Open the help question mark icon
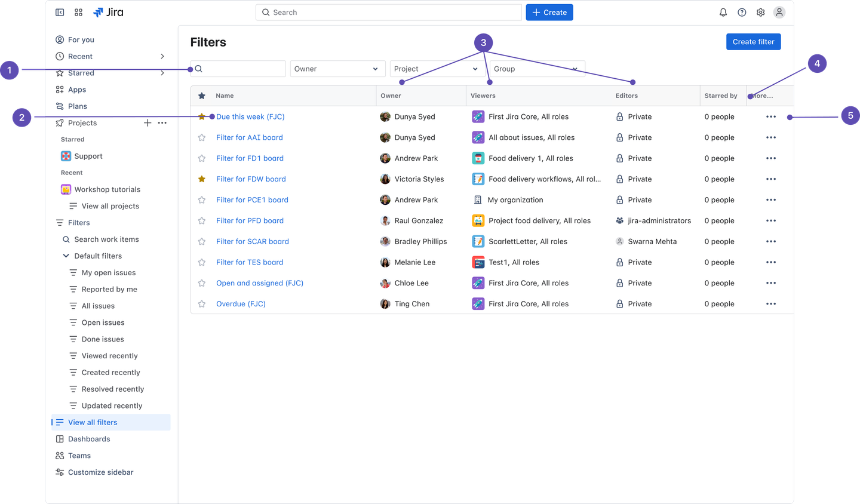 pyautogui.click(x=742, y=13)
